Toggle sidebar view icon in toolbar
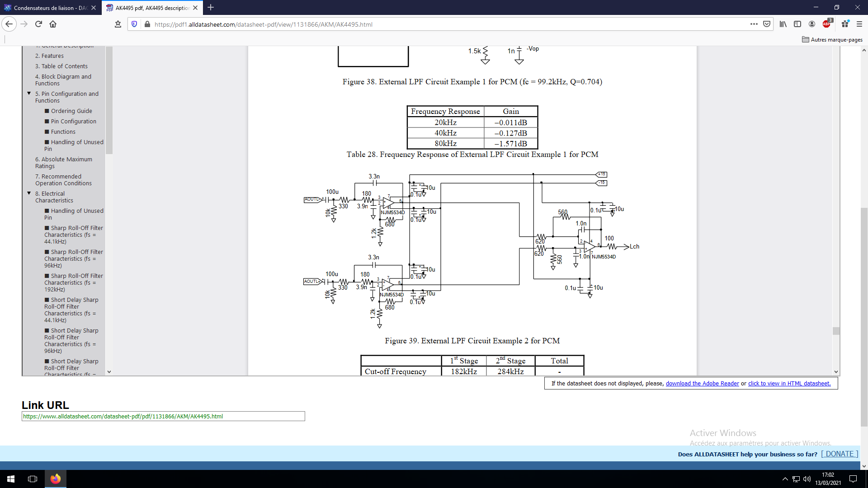868x488 pixels. click(x=797, y=24)
